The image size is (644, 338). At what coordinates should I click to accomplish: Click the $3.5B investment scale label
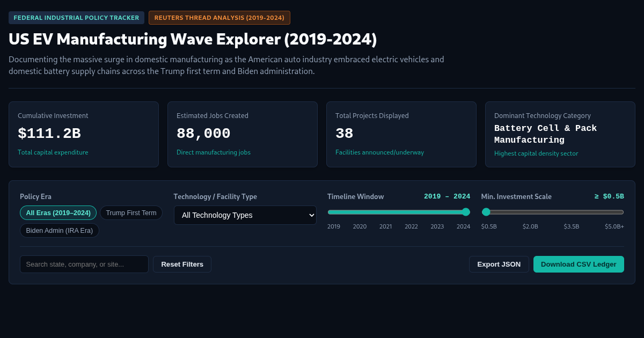[x=571, y=226]
